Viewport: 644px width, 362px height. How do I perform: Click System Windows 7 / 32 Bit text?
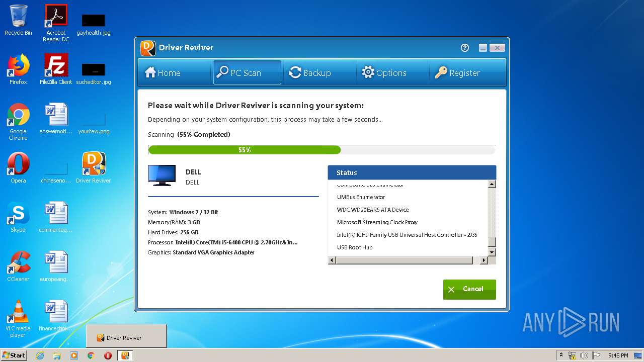click(183, 212)
